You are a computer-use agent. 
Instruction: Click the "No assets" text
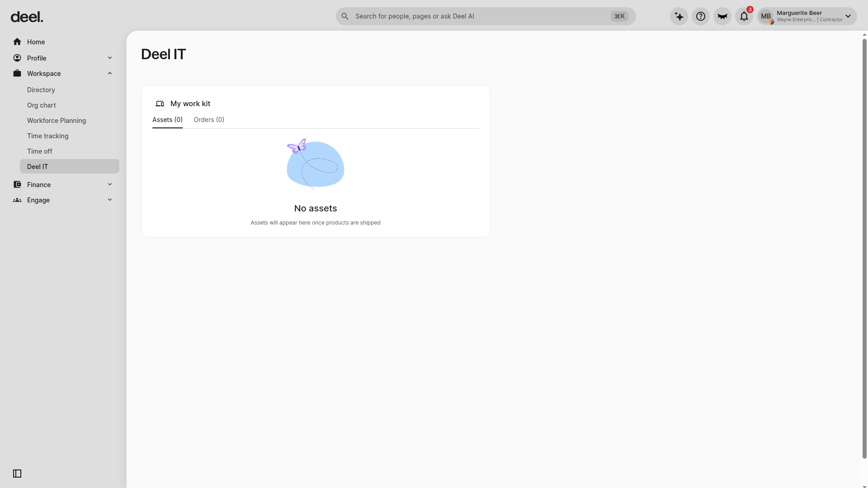pos(316,208)
